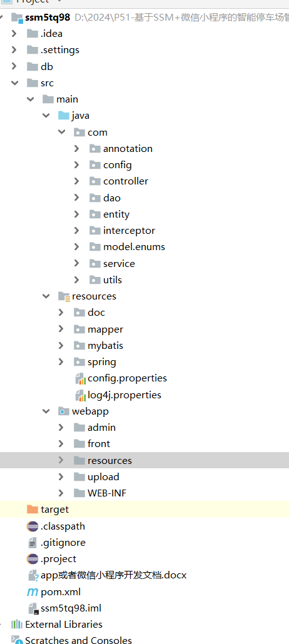This screenshot has height=644, width=289.
Task: Click the webapp web folder icon
Action: (64, 411)
